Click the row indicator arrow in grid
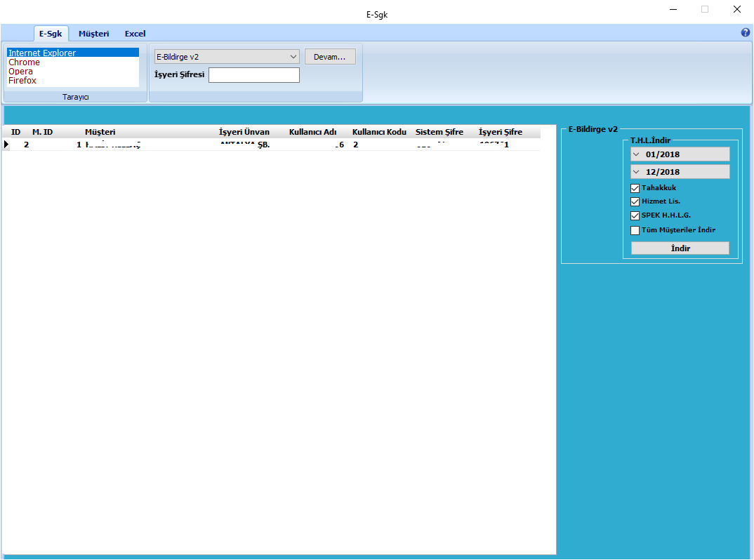Image resolution: width=754 pixels, height=560 pixels. (6, 145)
